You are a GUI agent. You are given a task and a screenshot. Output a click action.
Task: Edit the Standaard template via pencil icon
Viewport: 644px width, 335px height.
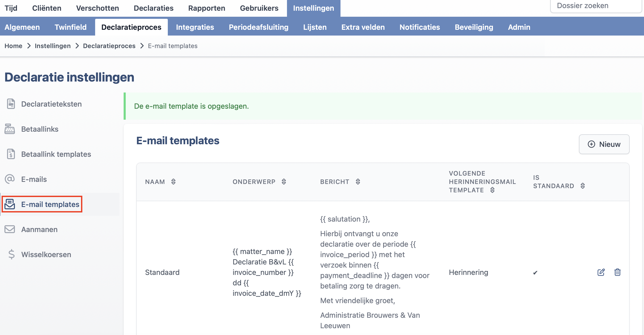pyautogui.click(x=601, y=272)
